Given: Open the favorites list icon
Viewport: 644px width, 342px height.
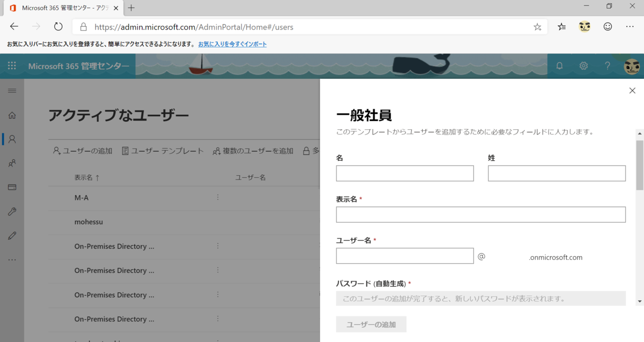Looking at the screenshot, I should 561,27.
